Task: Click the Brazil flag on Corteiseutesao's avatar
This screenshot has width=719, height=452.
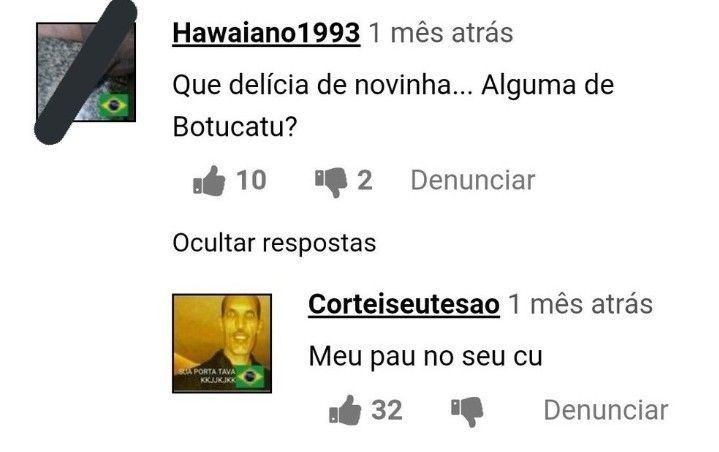Action: pos(250,376)
